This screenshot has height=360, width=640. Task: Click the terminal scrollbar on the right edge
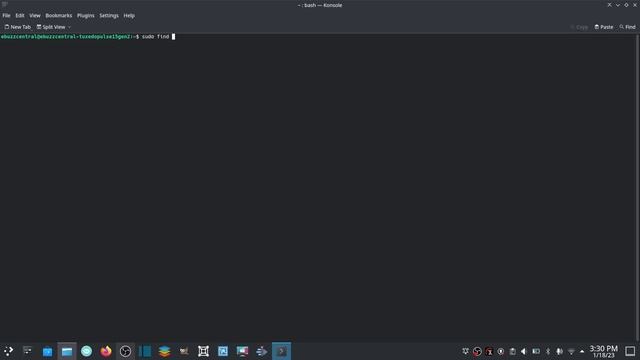tap(637, 187)
